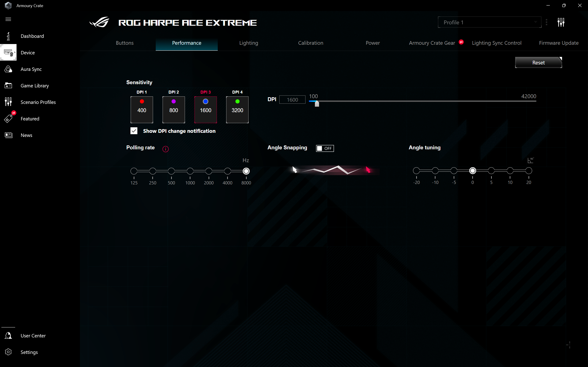Click the Game Library sidebar icon
The image size is (588, 367).
tap(8, 85)
